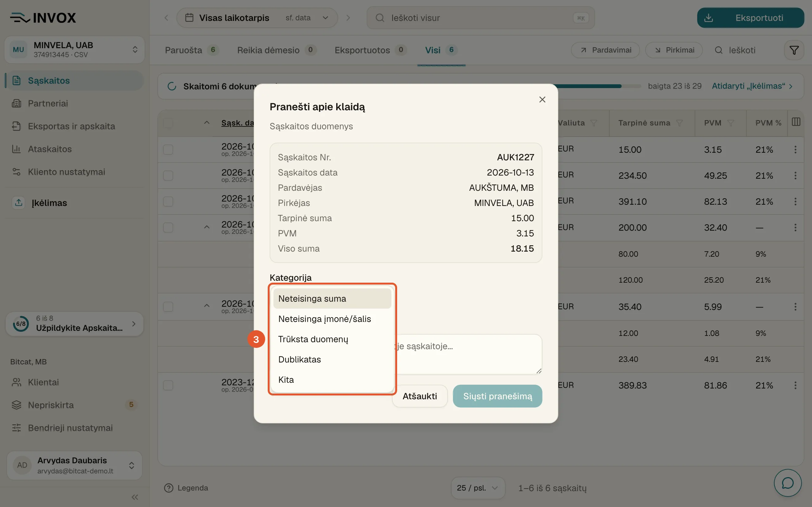Viewport: 812px width, 507px height.
Task: Click the Legenda help icon
Action: point(168,488)
